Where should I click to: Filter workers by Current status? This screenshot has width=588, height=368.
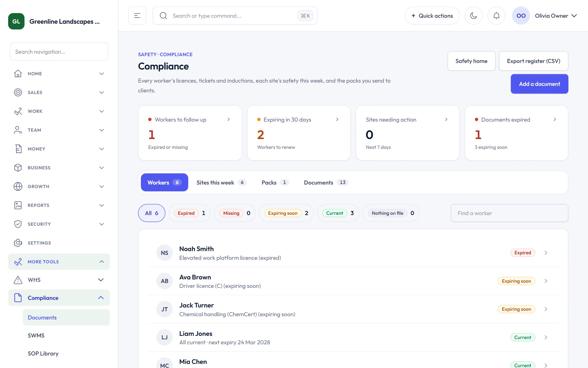[338, 213]
